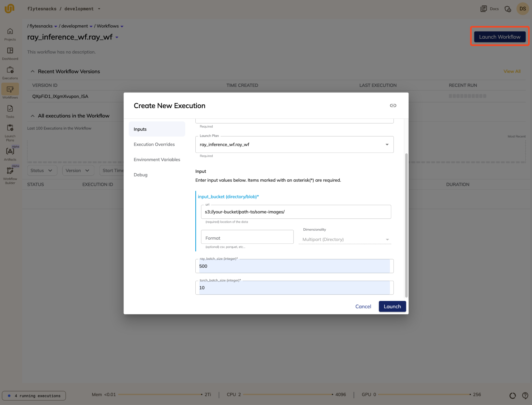Open the Status filter dropdown
Screen dimensions: 532x405
42,170
